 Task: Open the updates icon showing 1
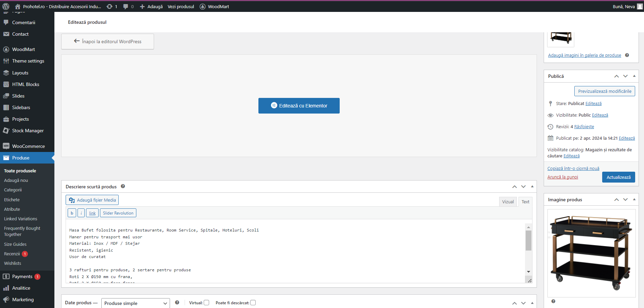point(112,6)
